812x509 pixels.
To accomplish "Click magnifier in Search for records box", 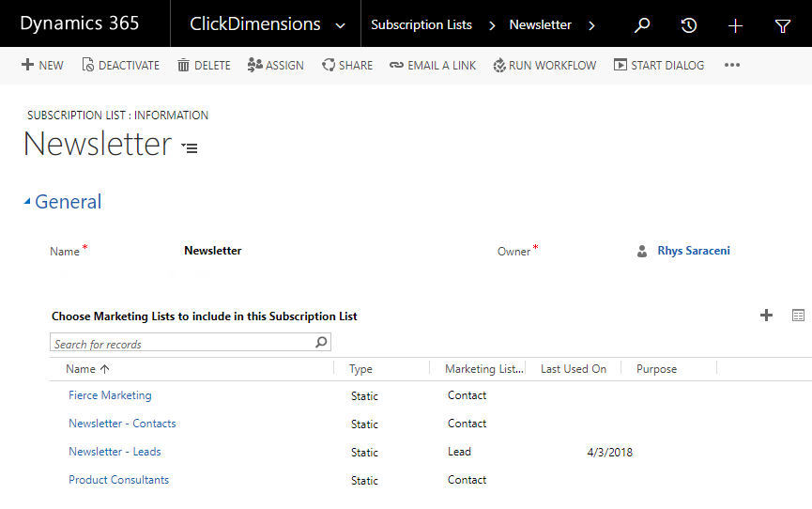I will click(x=322, y=342).
